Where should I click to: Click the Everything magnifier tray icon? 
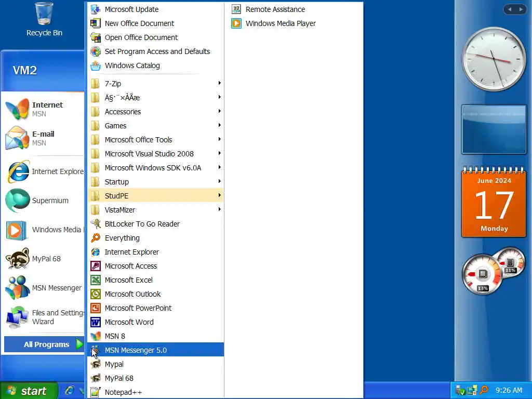(x=484, y=391)
